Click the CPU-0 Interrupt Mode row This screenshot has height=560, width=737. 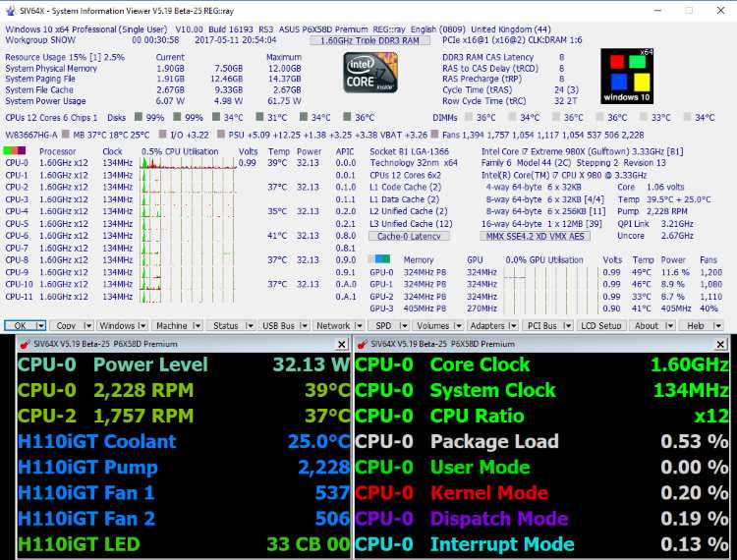pos(541,544)
